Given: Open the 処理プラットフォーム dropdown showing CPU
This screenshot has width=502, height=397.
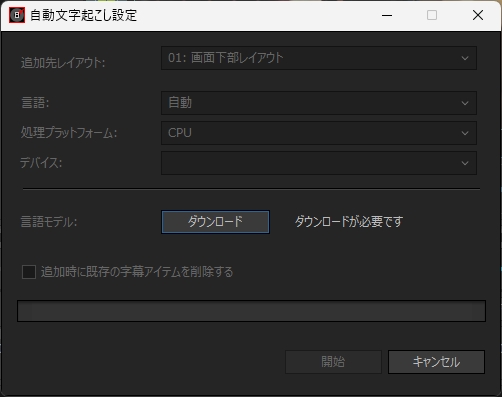Looking at the screenshot, I should click(x=319, y=133).
